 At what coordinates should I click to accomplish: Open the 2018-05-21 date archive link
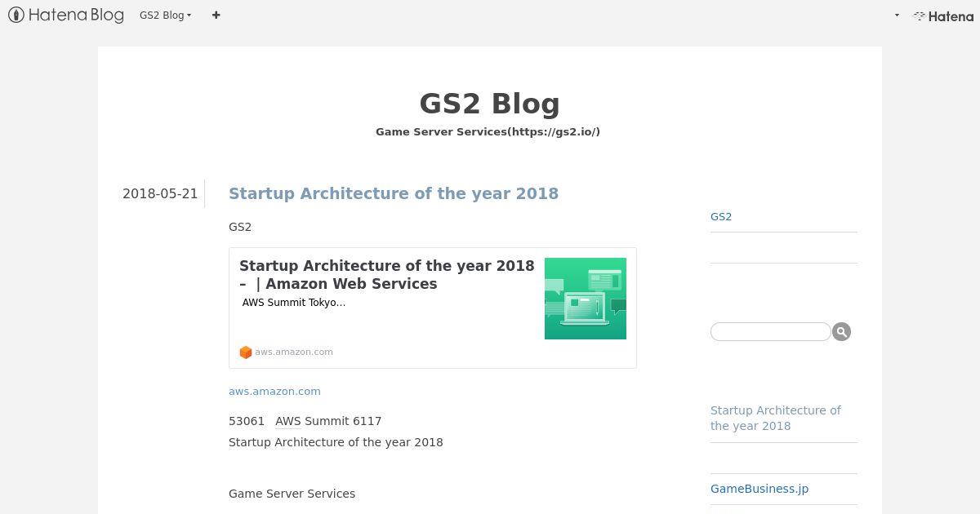point(160,193)
